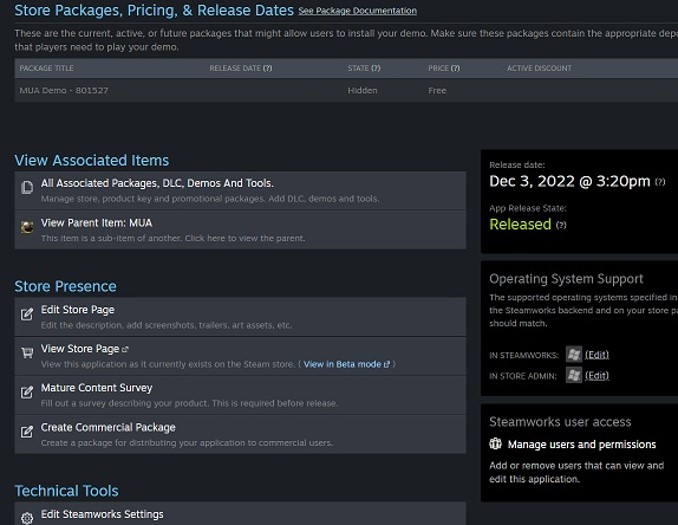The width and height of the screenshot is (678, 525).
Task: Click the pencil icon beside Create Commercial Package
Action: [x=27, y=432]
